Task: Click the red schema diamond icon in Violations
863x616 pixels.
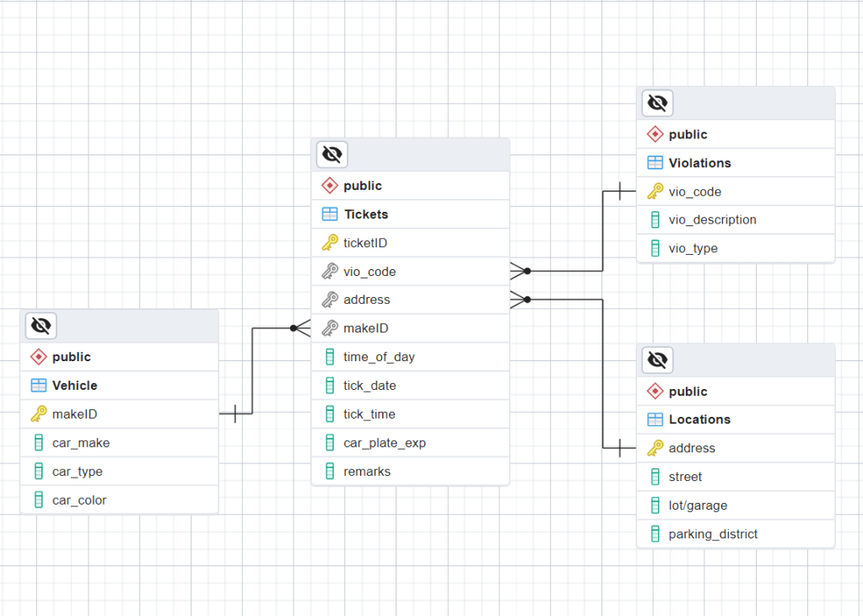Action: coord(655,134)
